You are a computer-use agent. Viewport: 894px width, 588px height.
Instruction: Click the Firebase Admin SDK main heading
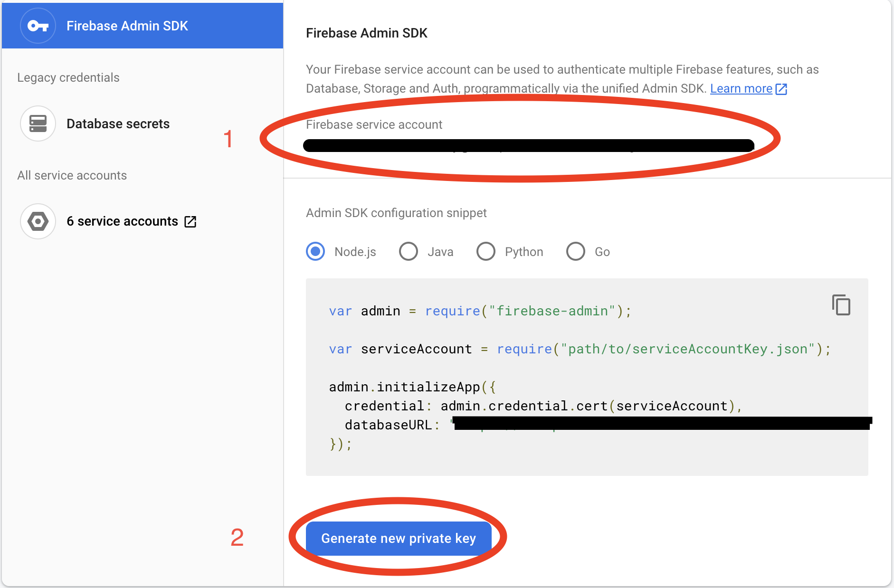pos(367,33)
